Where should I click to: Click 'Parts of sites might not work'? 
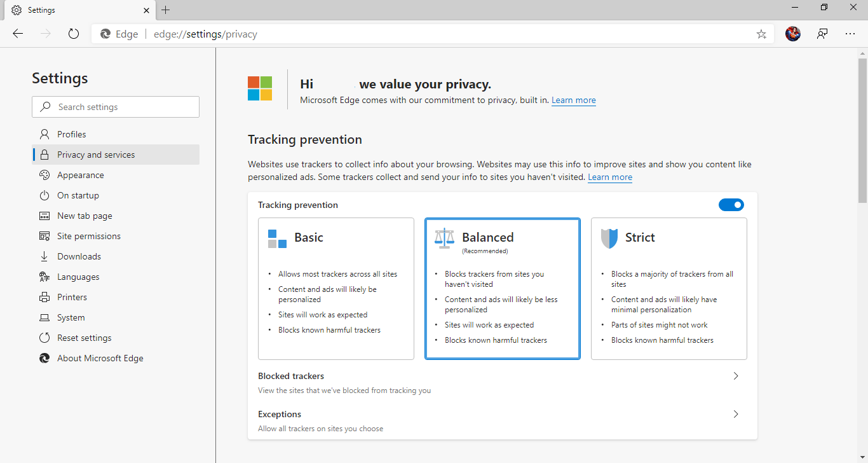[659, 325]
